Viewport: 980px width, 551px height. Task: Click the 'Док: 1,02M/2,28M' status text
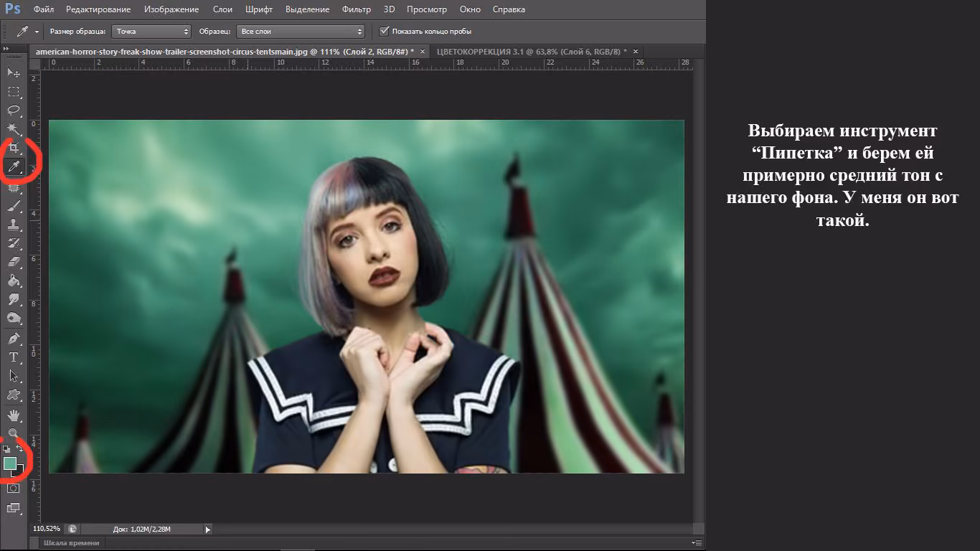[142, 529]
